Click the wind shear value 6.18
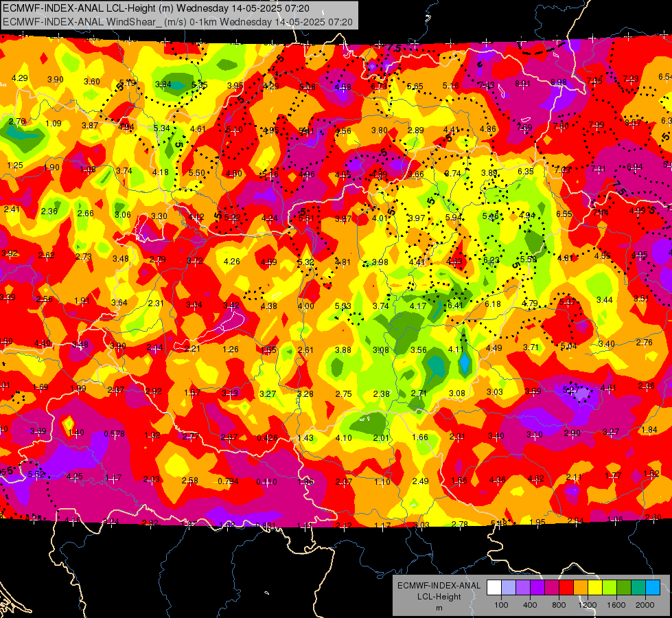This screenshot has height=618, width=672. point(493,304)
